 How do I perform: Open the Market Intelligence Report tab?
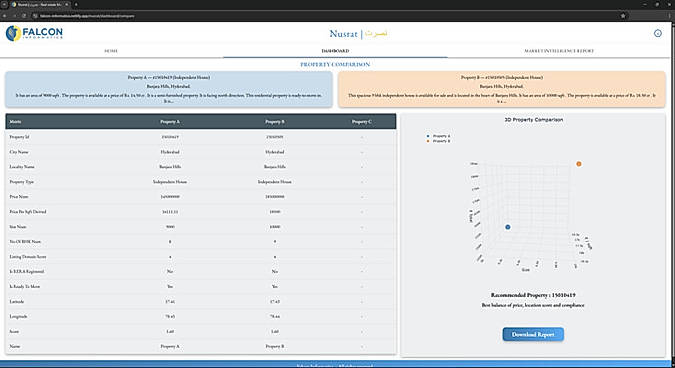click(559, 51)
